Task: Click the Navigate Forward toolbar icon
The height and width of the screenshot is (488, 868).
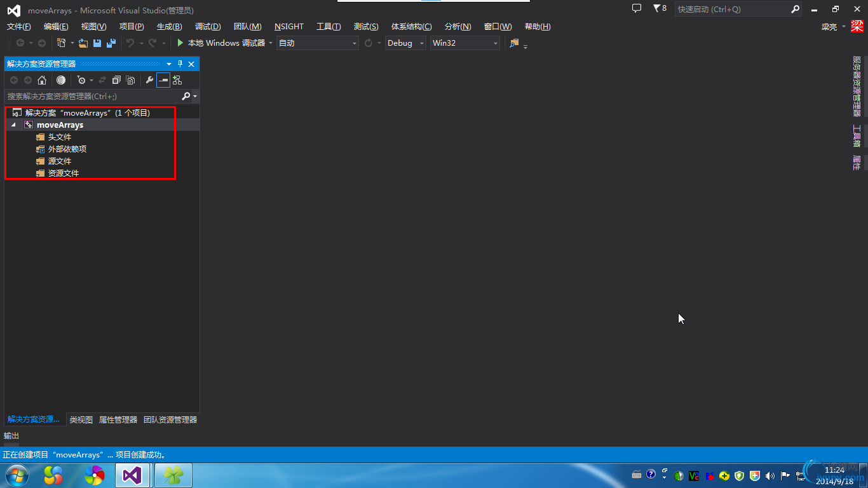Action: pyautogui.click(x=42, y=43)
